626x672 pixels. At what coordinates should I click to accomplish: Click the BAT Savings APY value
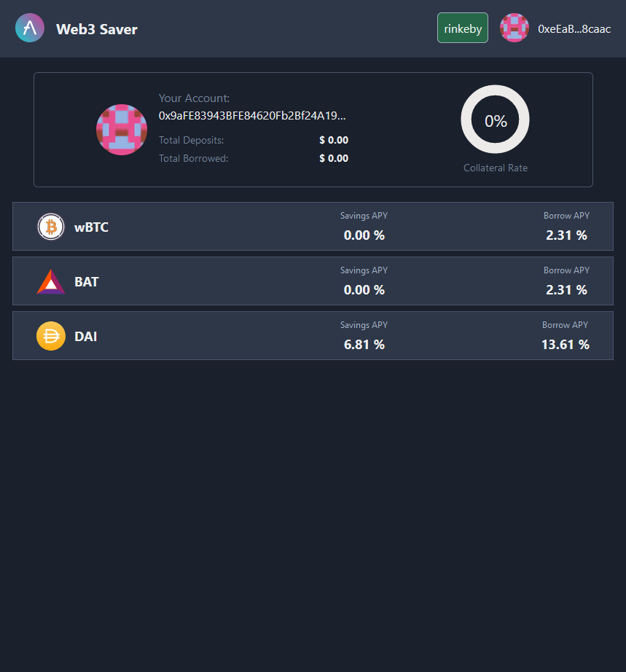point(364,290)
